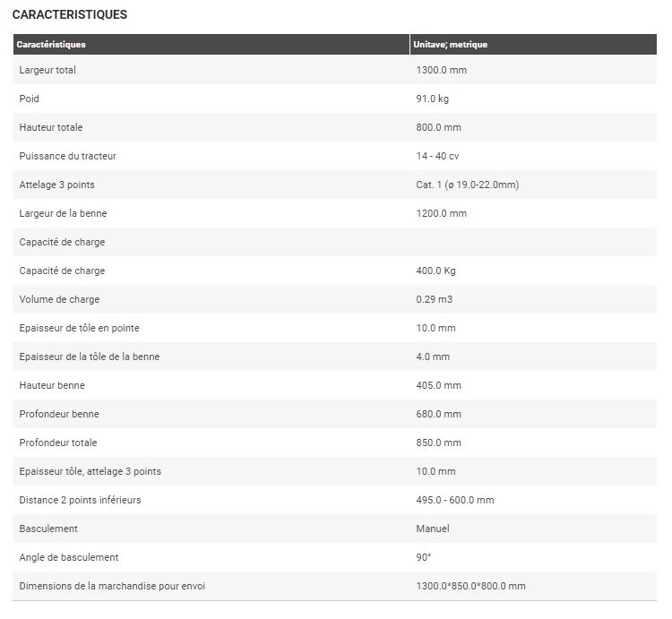Screen dimensions: 672x619
Task: Click the 91.0 kg weight value
Action: (x=433, y=99)
